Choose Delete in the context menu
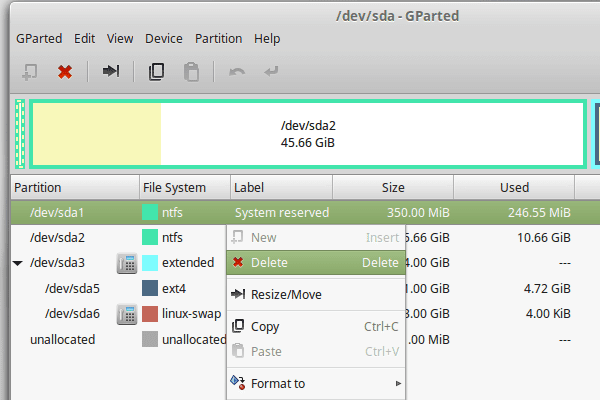 coord(316,263)
